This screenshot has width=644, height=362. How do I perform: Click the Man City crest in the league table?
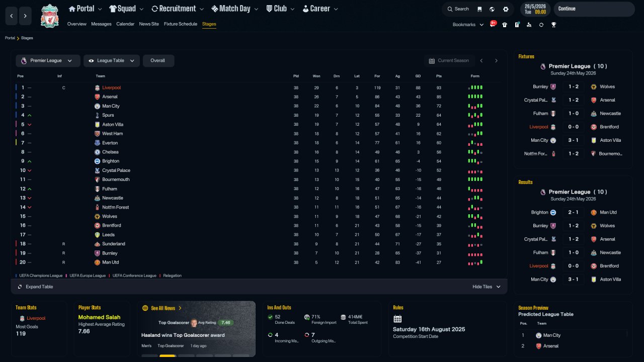98,106
